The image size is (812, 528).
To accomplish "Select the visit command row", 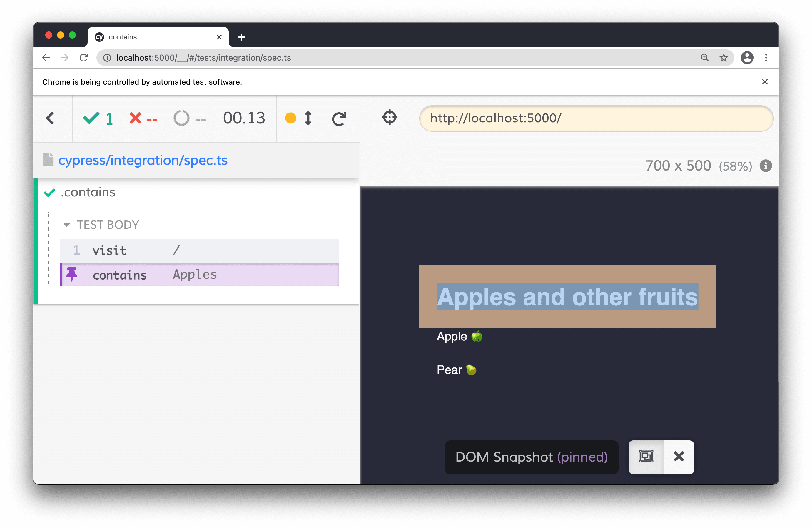I will click(199, 251).
